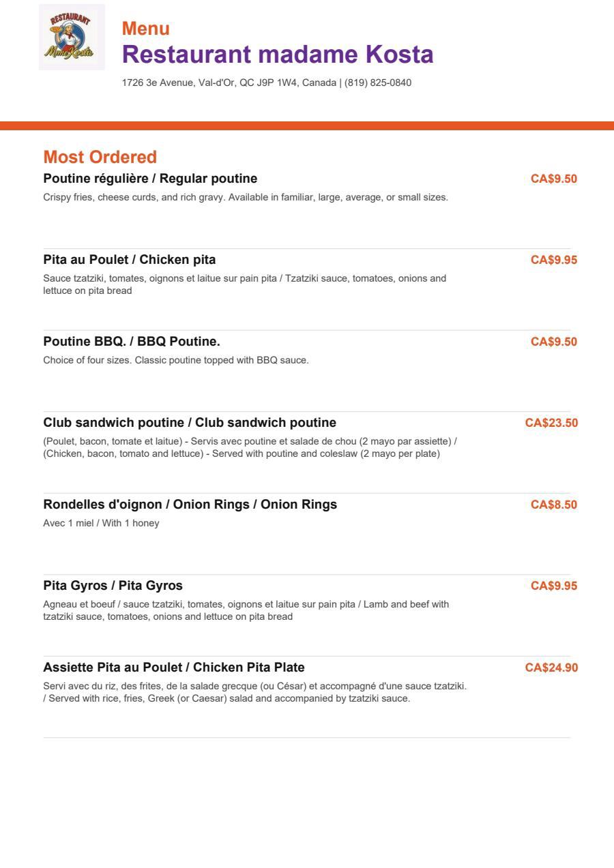Click the Restaurant Mme Kosta logo

(x=72, y=37)
